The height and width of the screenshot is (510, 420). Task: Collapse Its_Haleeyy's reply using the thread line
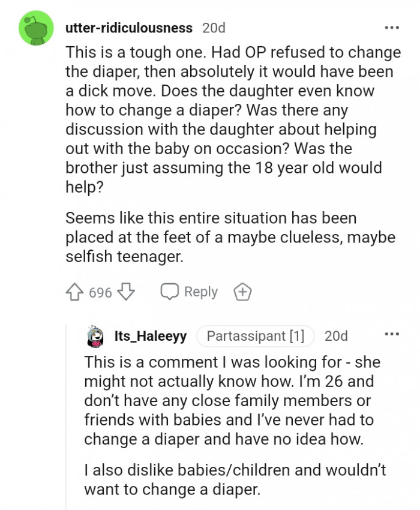coord(66,420)
